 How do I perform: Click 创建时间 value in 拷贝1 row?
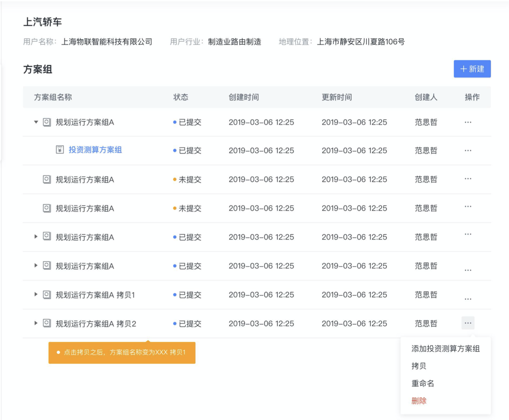(261, 295)
